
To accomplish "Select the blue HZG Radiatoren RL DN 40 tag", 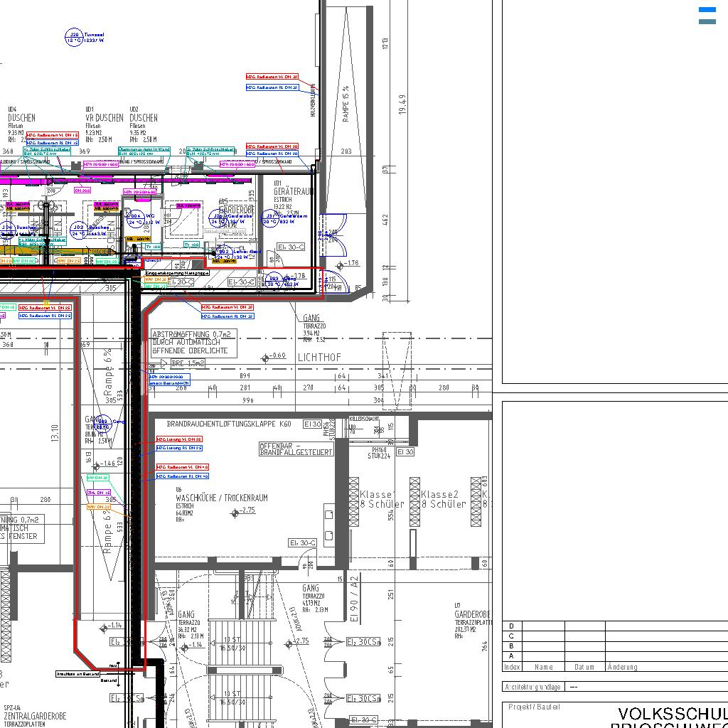I will (x=183, y=476).
